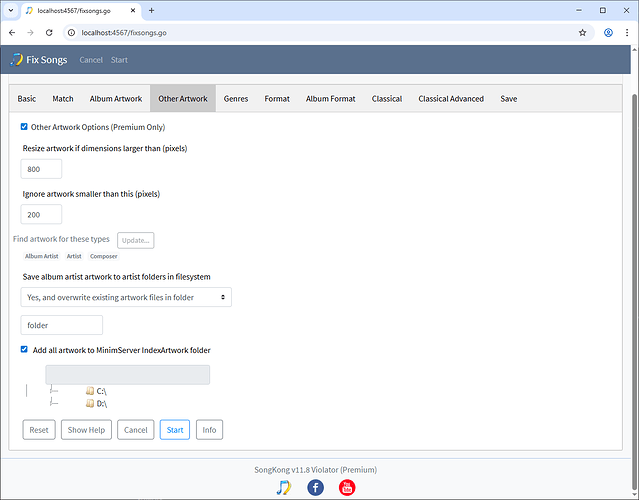The width and height of the screenshot is (639, 500).
Task: View site information icon in address bar
Action: click(71, 33)
